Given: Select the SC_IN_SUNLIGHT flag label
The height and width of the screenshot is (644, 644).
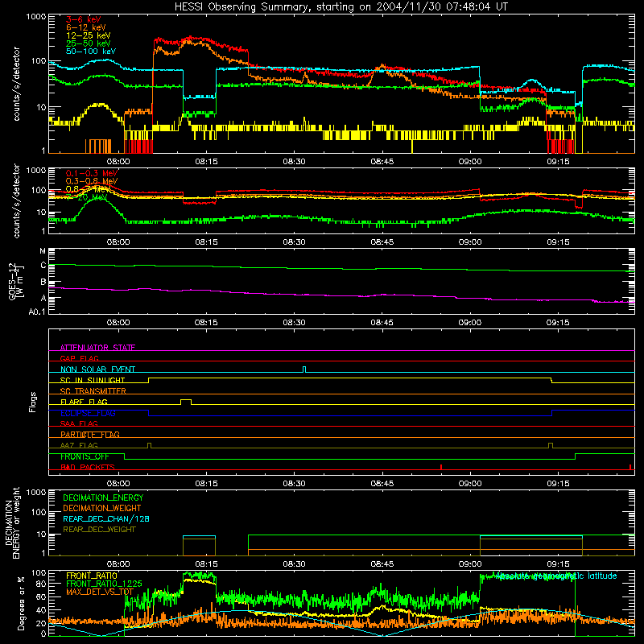Looking at the screenshot, I should 93,380.
